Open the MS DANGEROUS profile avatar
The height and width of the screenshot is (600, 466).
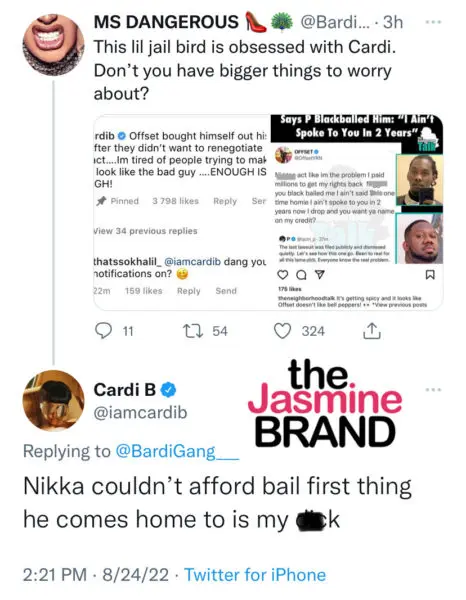(x=53, y=44)
